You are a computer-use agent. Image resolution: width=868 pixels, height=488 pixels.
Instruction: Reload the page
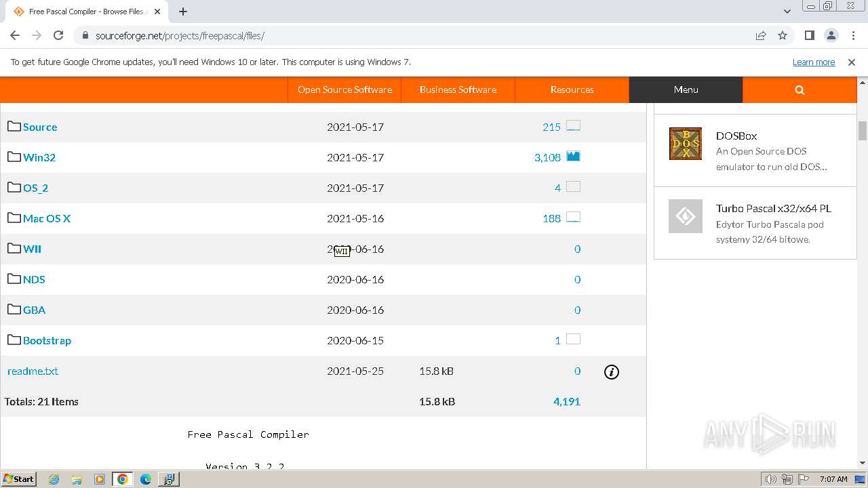pyautogui.click(x=58, y=35)
